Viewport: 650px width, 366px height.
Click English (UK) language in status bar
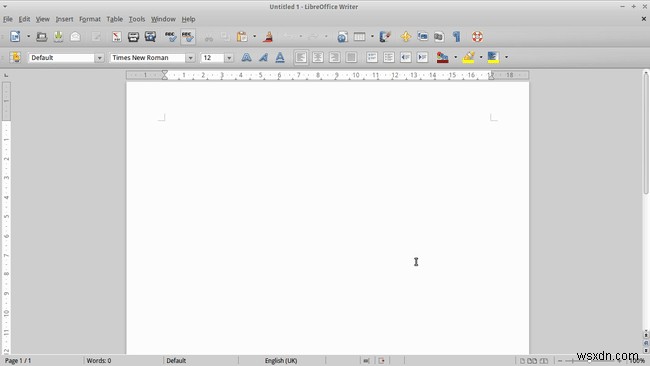[x=281, y=361]
